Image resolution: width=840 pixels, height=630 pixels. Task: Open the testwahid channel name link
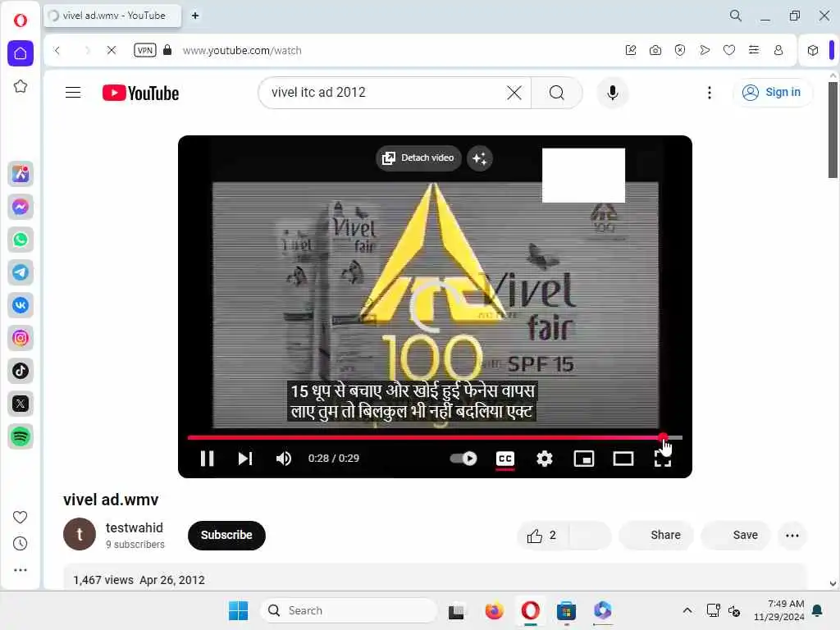[x=135, y=527]
